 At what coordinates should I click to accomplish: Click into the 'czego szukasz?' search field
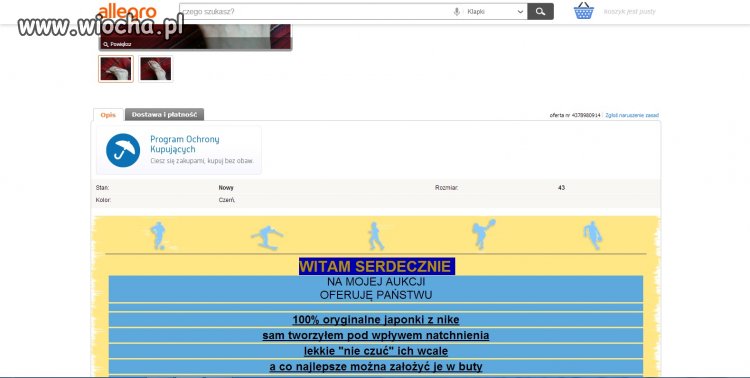(x=316, y=11)
